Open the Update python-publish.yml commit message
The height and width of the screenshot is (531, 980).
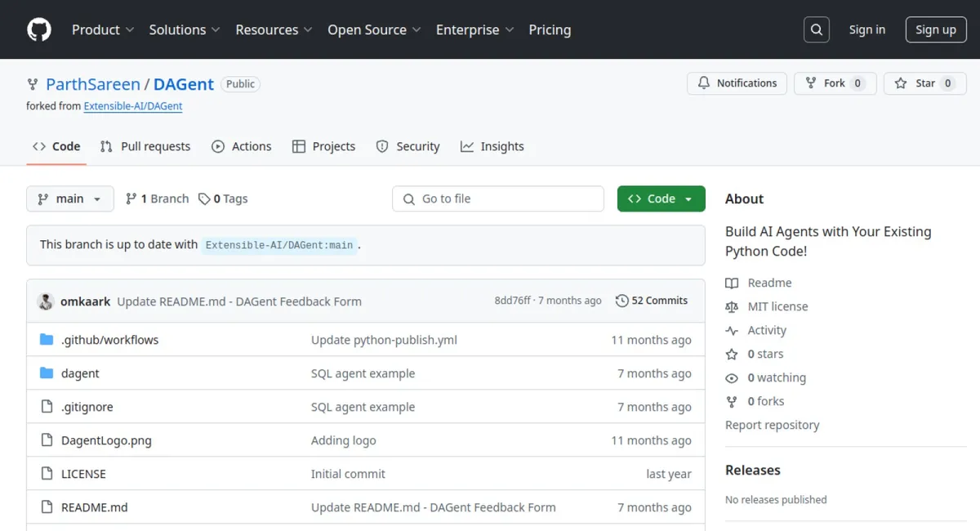pos(384,340)
